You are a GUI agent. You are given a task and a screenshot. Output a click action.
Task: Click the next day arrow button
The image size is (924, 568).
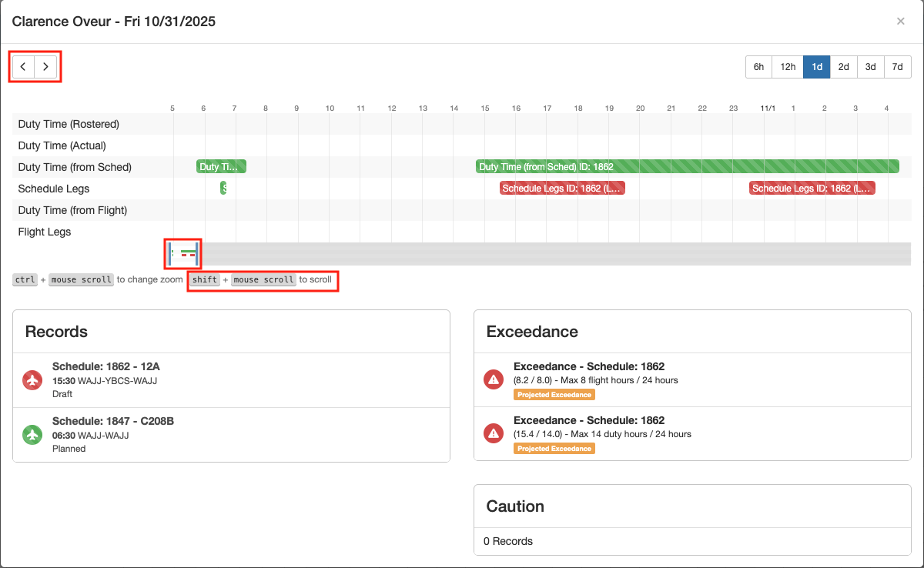click(46, 67)
